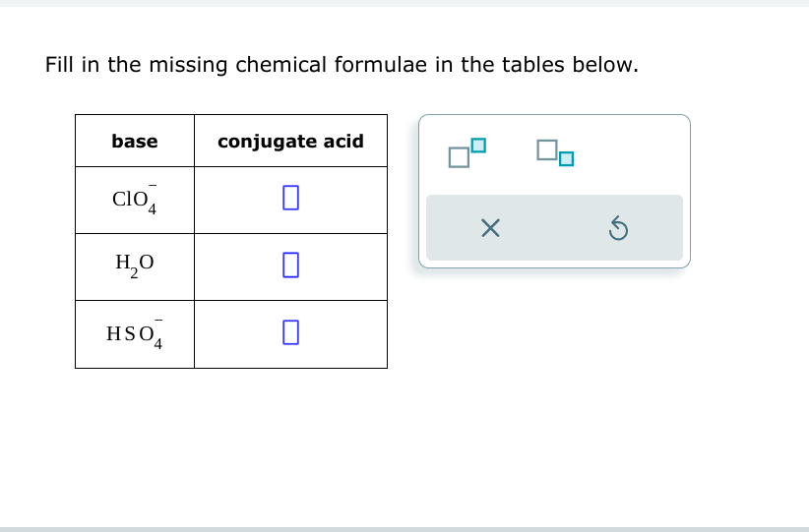The image size is (809, 532).
Task: Select the subscript template icon
Action: [x=555, y=152]
